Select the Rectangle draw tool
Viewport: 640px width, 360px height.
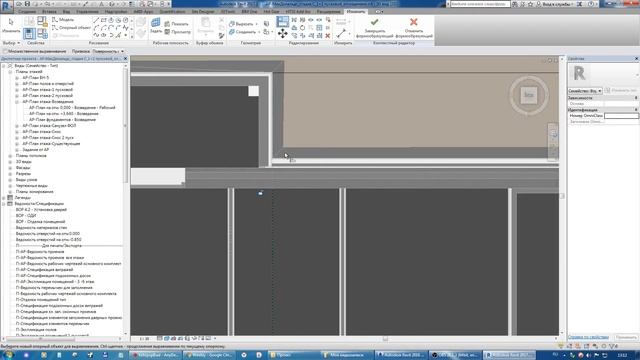coord(103,20)
